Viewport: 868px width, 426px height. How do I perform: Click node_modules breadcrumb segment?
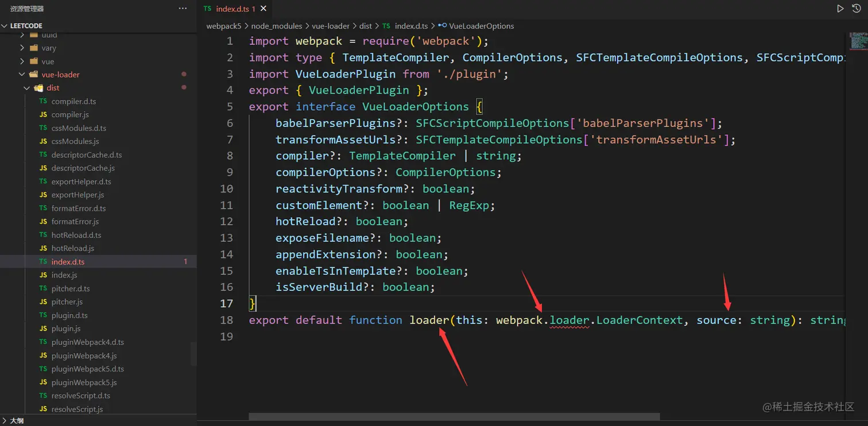coord(277,26)
